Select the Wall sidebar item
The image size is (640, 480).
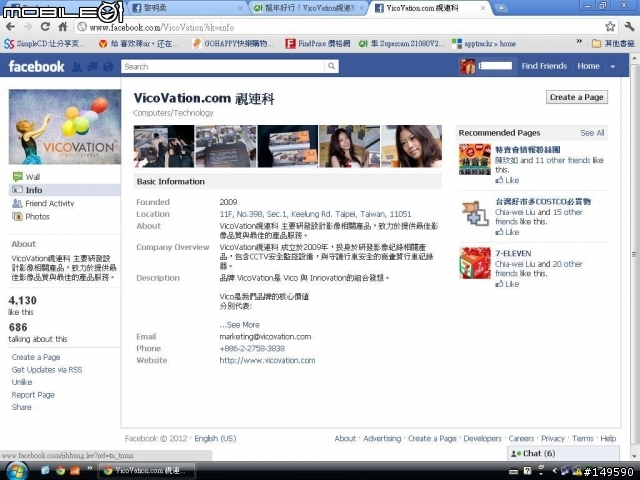coord(64,177)
